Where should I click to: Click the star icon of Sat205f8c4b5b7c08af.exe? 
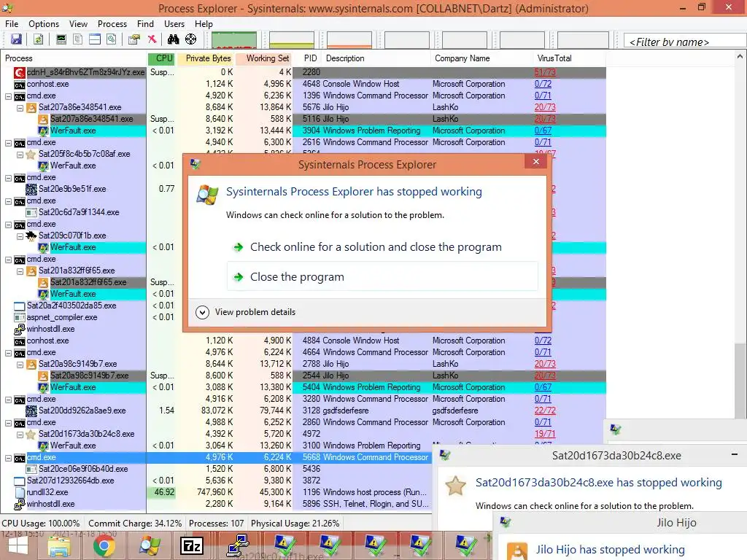[x=31, y=155]
